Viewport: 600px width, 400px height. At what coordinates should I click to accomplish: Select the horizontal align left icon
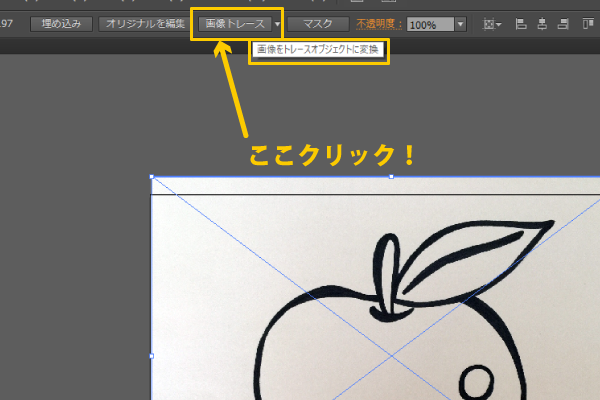tap(523, 23)
